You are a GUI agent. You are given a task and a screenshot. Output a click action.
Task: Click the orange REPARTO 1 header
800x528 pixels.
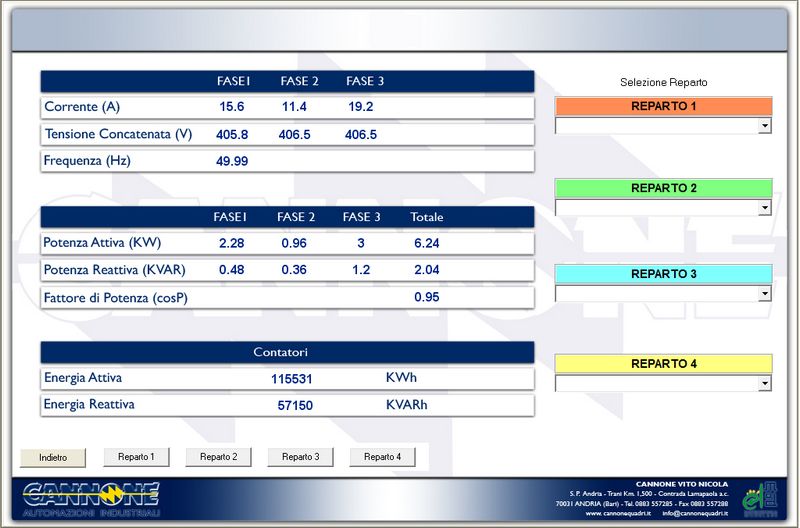(x=663, y=106)
